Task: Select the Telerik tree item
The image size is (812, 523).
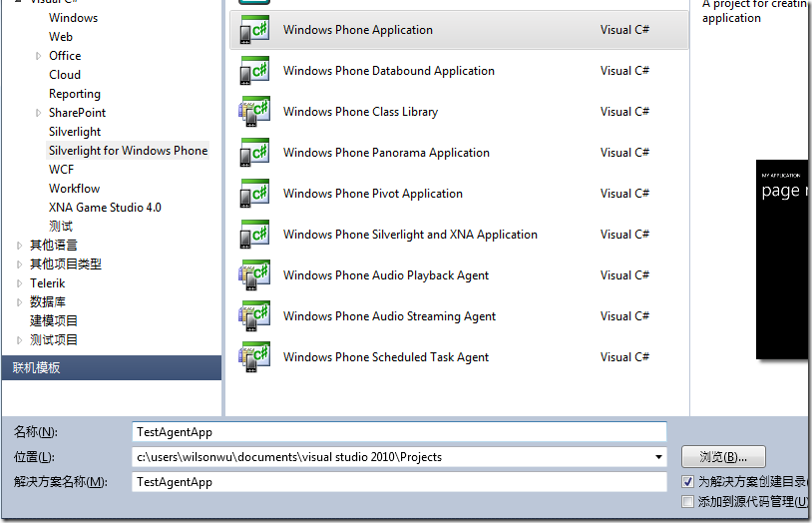Action: pos(47,283)
